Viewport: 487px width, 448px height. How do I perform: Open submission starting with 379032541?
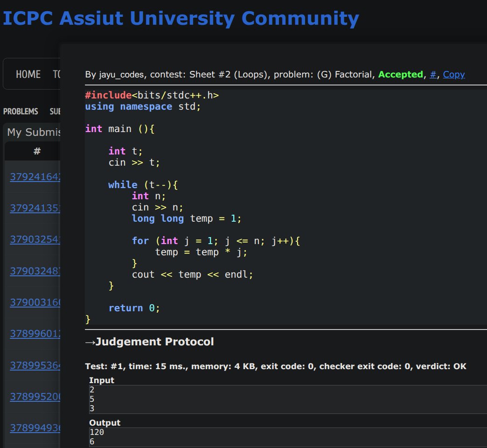[x=35, y=239]
